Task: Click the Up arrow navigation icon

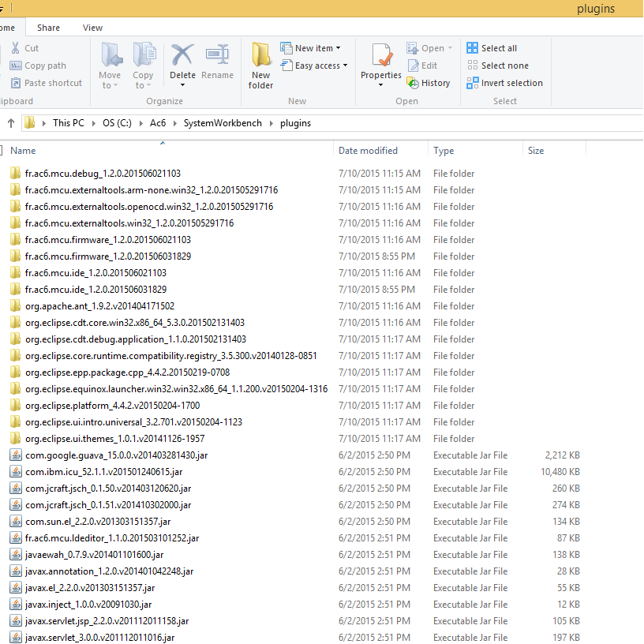Action: (x=11, y=123)
